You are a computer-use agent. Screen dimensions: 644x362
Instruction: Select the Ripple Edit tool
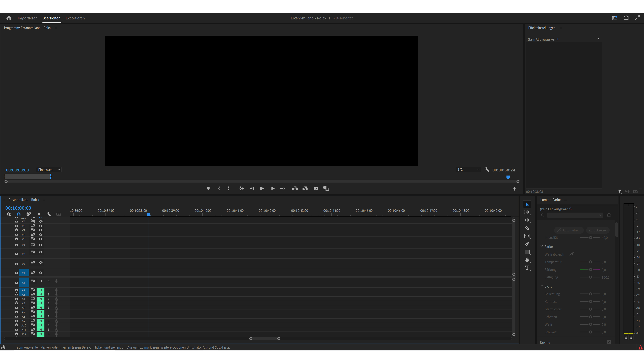(x=527, y=220)
